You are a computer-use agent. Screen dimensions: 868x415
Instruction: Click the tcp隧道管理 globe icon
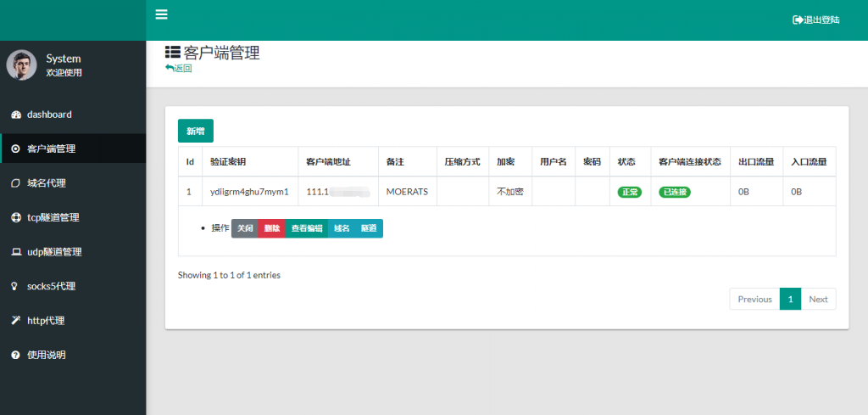pyautogui.click(x=15, y=217)
